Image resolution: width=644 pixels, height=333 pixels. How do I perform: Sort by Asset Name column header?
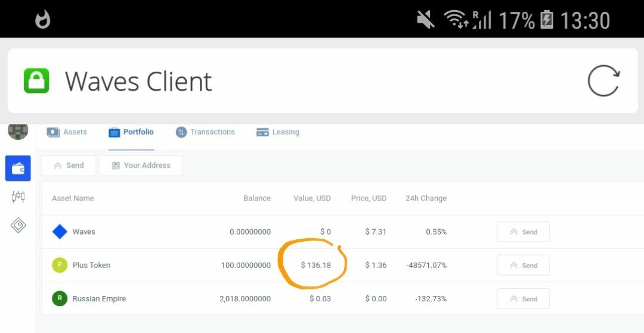pyautogui.click(x=73, y=198)
